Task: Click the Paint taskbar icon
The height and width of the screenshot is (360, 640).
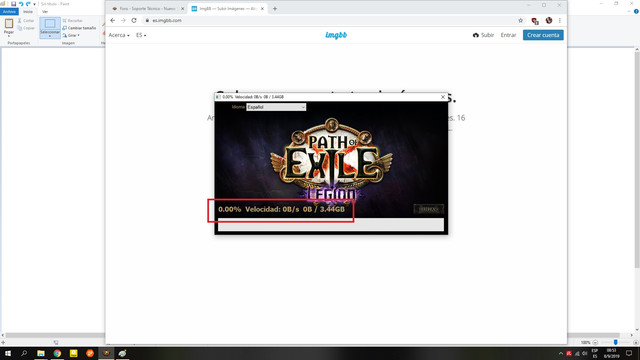Action: click(x=122, y=353)
